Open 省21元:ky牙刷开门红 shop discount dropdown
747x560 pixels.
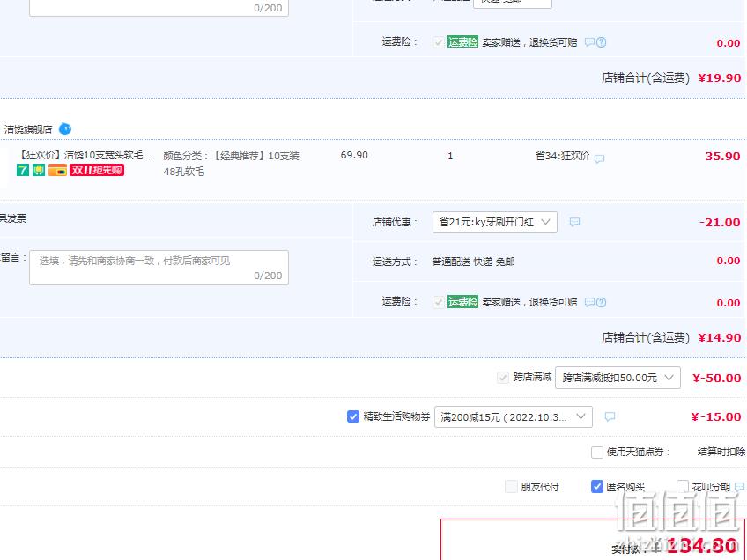coord(494,222)
